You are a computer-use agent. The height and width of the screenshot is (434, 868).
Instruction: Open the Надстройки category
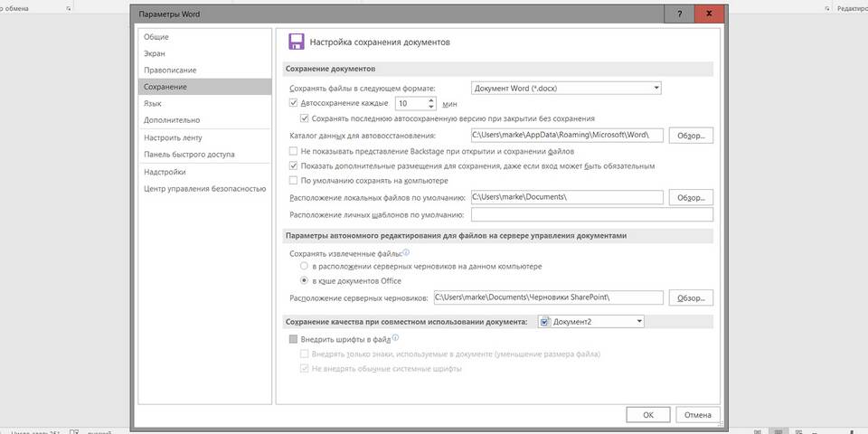204,172
